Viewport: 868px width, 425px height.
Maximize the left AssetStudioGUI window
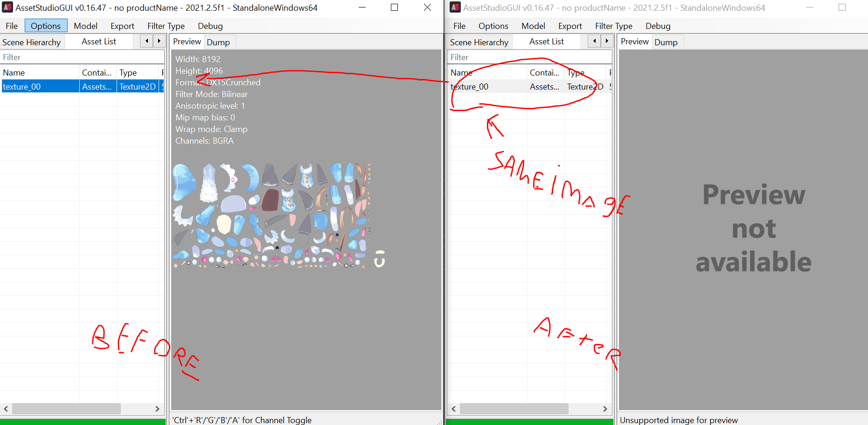tap(394, 7)
